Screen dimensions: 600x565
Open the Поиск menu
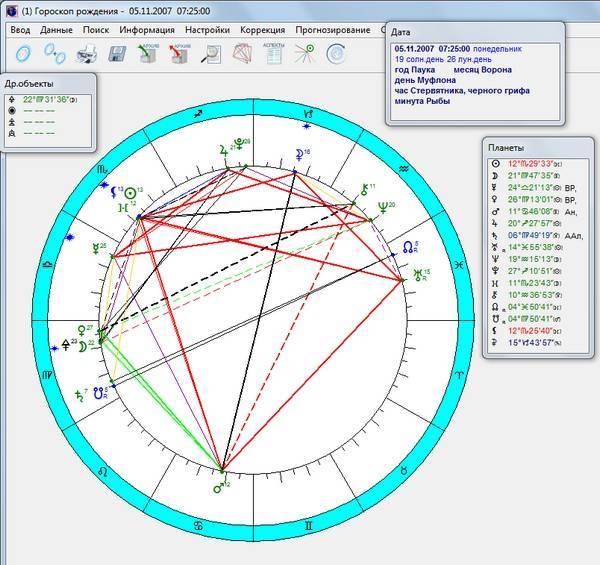coord(96,30)
